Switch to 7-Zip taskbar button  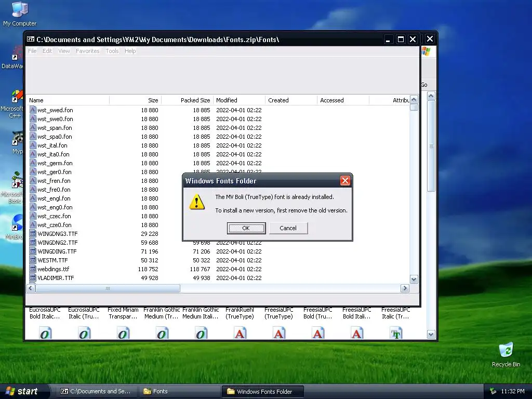(96, 391)
